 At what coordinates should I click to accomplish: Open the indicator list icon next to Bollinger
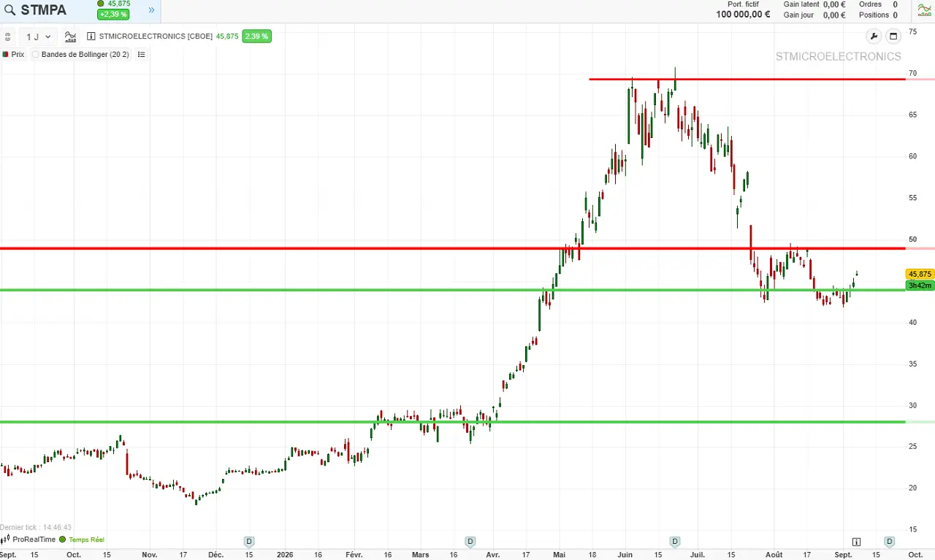pyautogui.click(x=142, y=55)
